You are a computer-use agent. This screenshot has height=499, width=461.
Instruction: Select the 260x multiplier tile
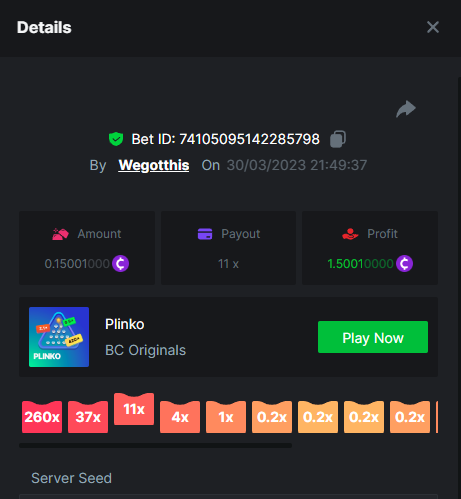tap(42, 417)
